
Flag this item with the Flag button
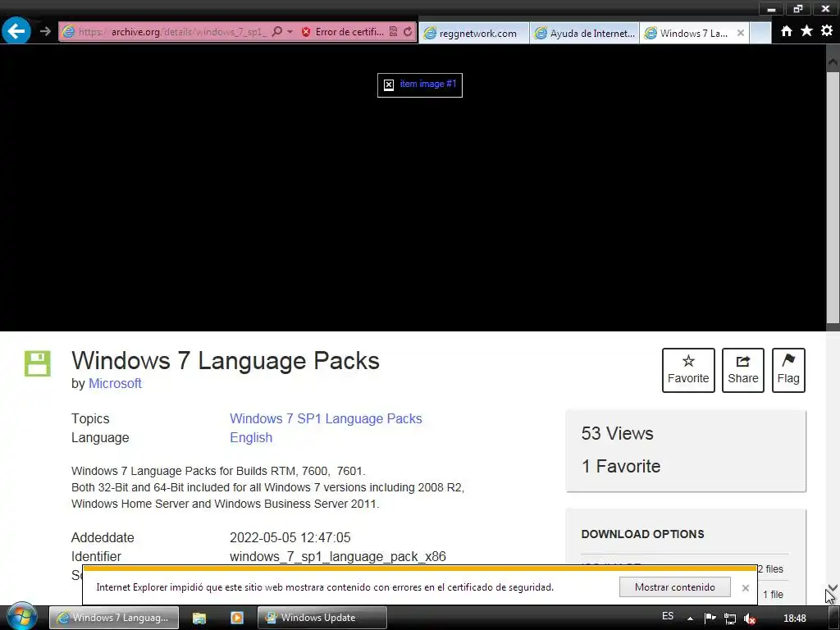pyautogui.click(x=788, y=370)
